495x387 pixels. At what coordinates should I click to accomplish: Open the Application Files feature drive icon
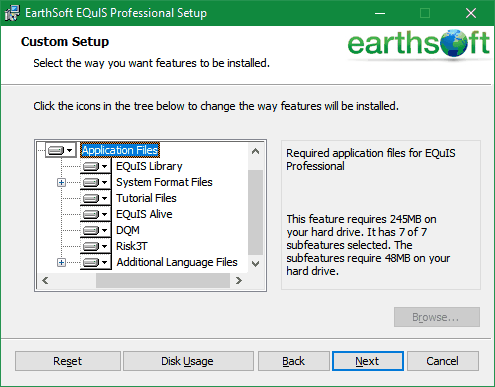pos(60,150)
